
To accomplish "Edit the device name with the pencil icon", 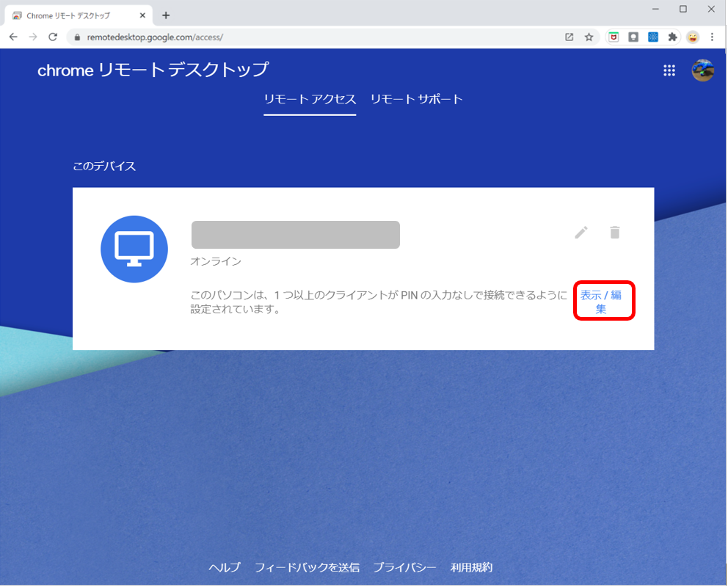I will [x=581, y=233].
